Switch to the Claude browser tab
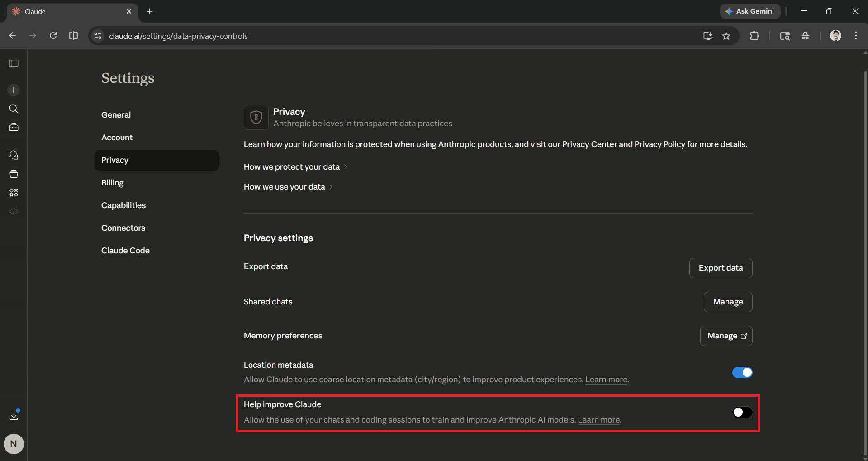The image size is (868, 461). tap(72, 12)
